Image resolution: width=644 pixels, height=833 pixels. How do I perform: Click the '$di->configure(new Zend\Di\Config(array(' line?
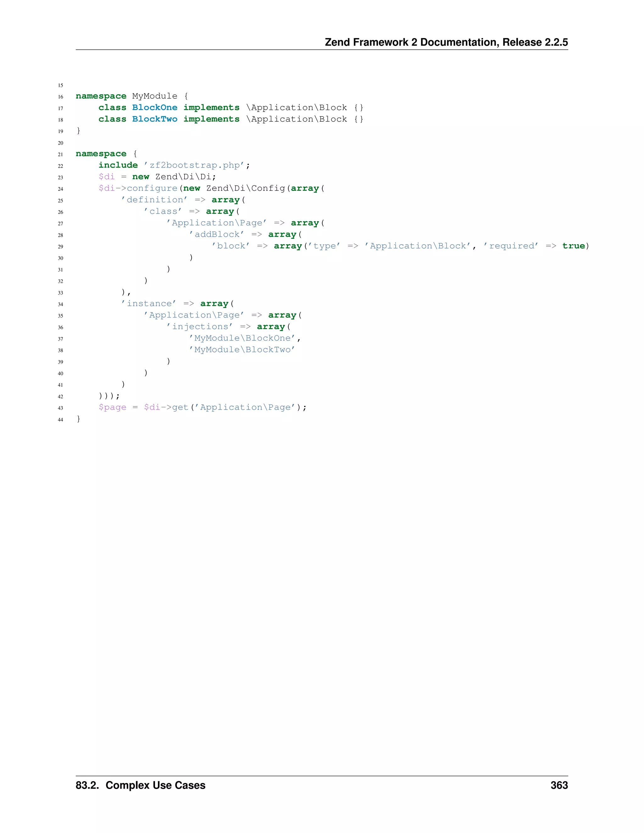pyautogui.click(x=212, y=188)
